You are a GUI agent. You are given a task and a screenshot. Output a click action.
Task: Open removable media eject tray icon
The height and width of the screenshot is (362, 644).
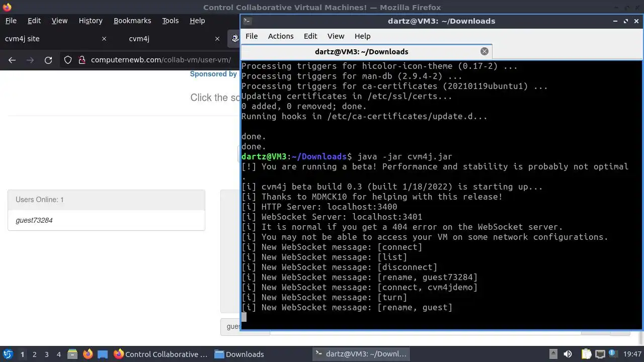[553, 354]
